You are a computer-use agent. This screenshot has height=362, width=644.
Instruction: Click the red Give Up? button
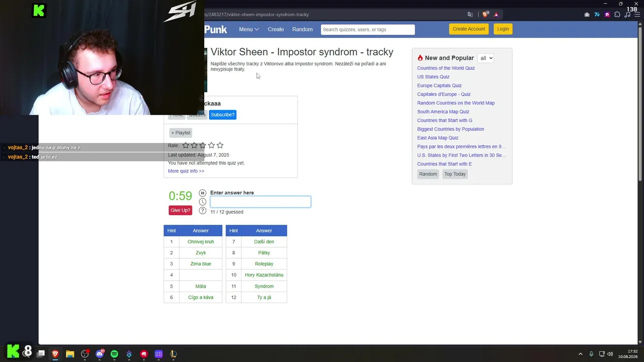[180, 210]
